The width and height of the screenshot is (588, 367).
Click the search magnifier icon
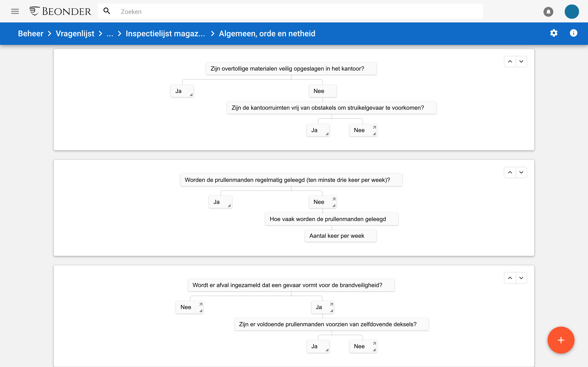(107, 11)
